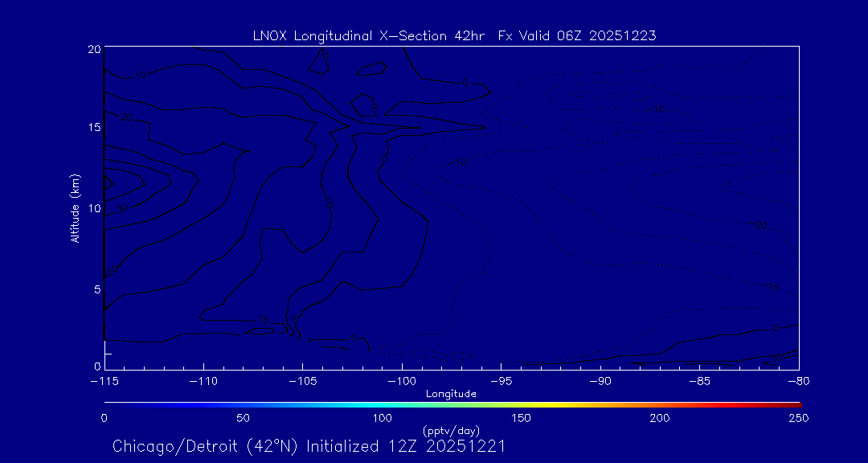The image size is (868, 463).
Task: Click the Initialized 12Z 20251221 text
Action: pos(406,446)
